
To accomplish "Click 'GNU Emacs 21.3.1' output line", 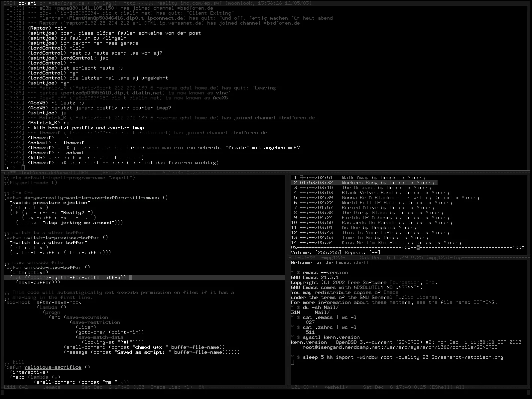I will click(315, 277).
